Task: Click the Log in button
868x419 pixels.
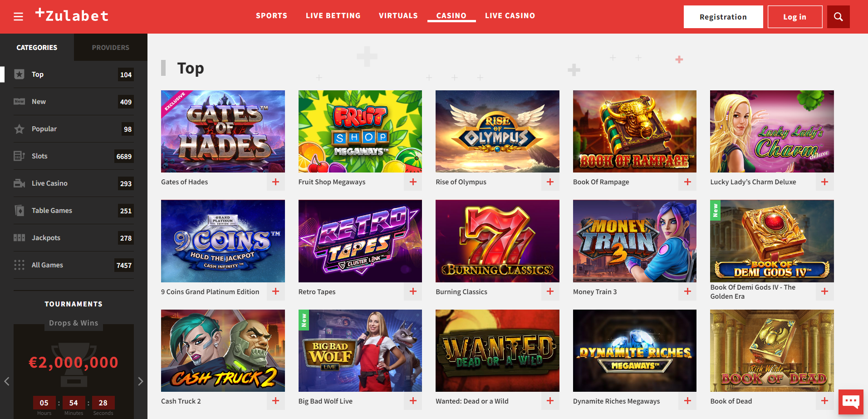Action: tap(795, 17)
